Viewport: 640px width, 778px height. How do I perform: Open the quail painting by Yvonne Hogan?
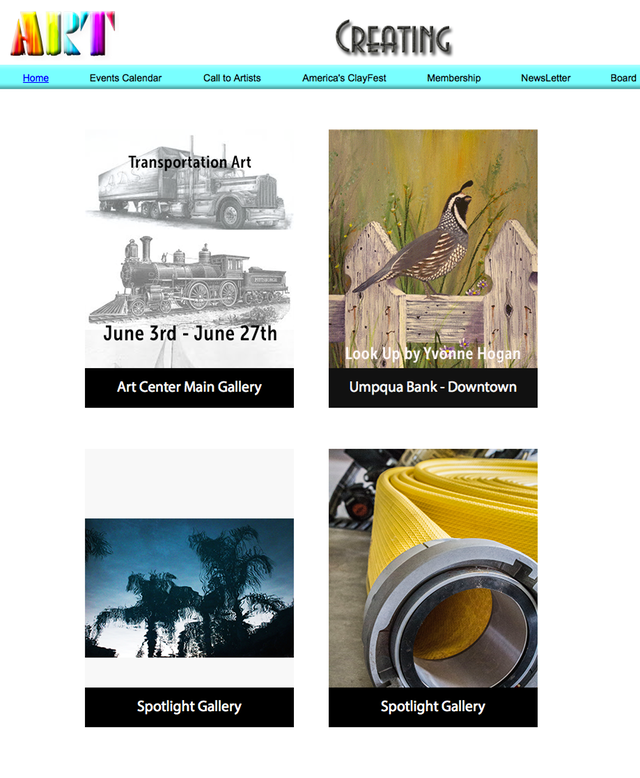tap(433, 249)
